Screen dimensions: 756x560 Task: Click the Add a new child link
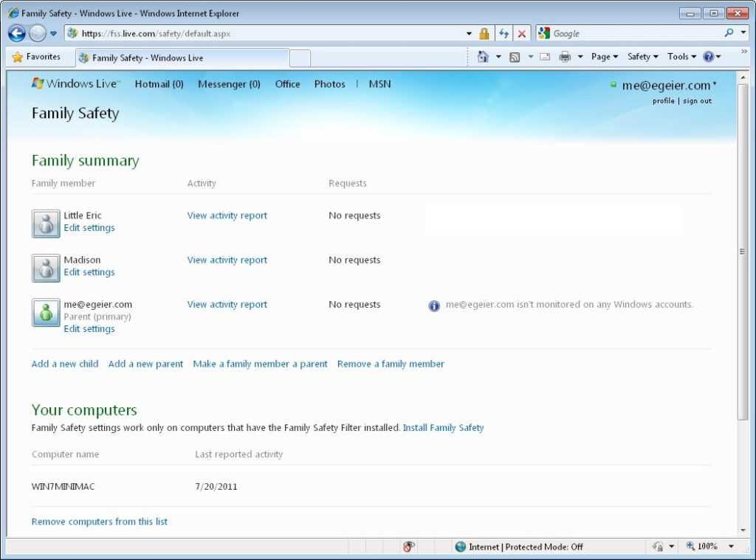point(65,364)
